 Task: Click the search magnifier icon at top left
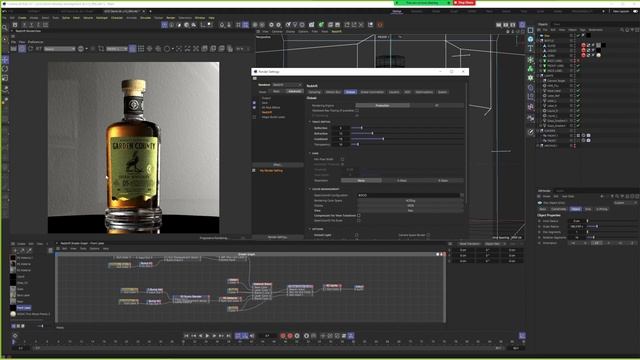pyautogui.click(x=5, y=28)
